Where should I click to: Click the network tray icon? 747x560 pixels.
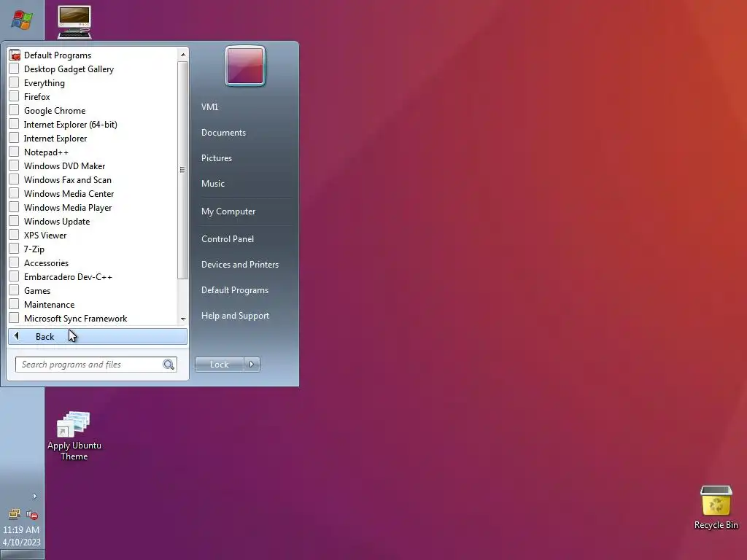point(15,514)
